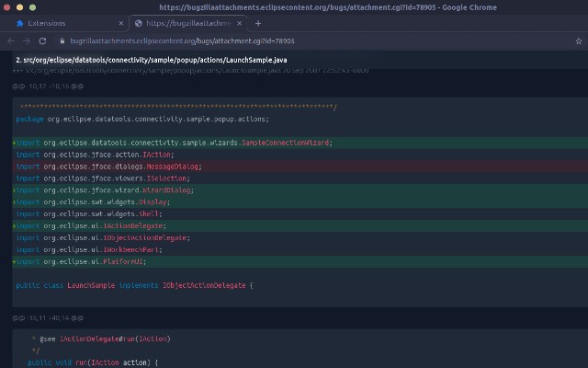This screenshot has width=588, height=368.
Task: Switch to the Extensions tab
Action: (x=60, y=23)
